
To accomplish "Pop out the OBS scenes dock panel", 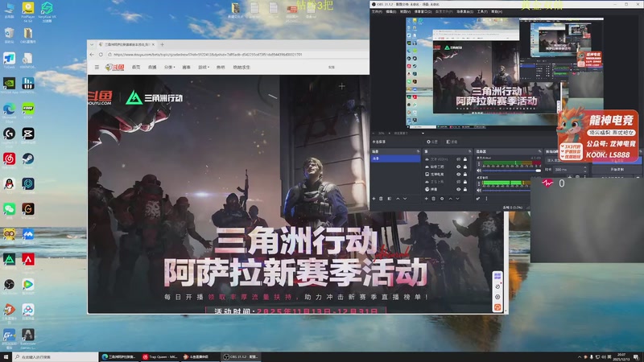I will [x=418, y=151].
